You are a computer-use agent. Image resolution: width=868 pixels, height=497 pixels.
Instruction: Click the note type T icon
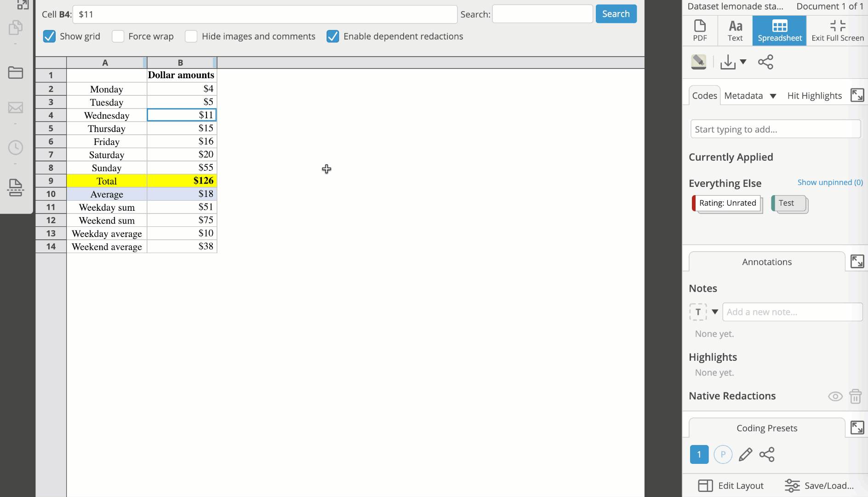(x=697, y=312)
